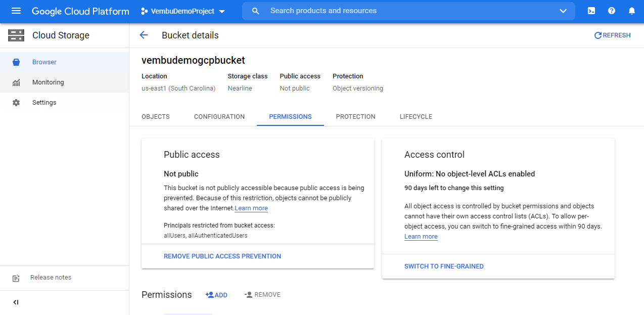
Task: Click the project hexagon icon
Action: [145, 11]
